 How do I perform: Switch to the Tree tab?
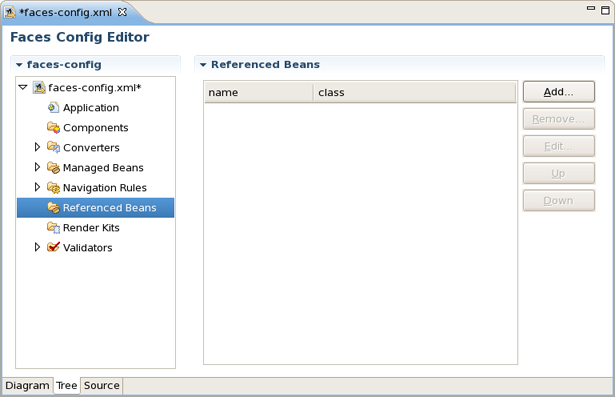point(67,386)
